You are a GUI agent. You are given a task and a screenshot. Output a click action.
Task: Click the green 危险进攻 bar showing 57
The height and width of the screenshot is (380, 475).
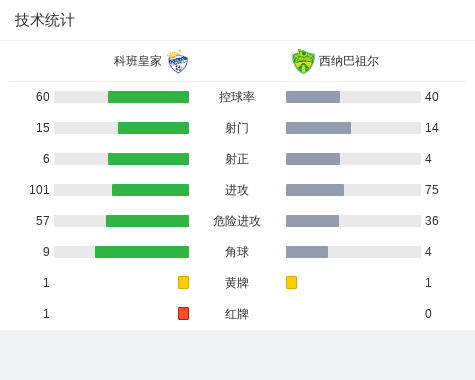coord(147,221)
